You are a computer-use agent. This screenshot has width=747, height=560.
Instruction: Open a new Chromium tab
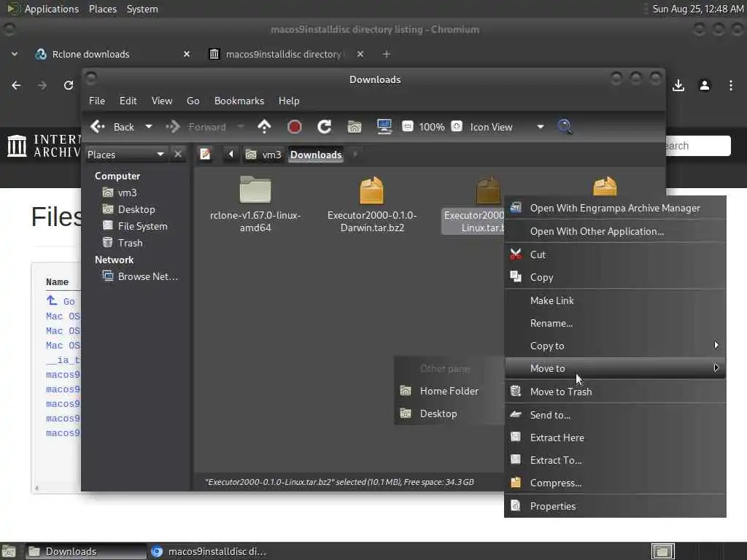point(387,54)
